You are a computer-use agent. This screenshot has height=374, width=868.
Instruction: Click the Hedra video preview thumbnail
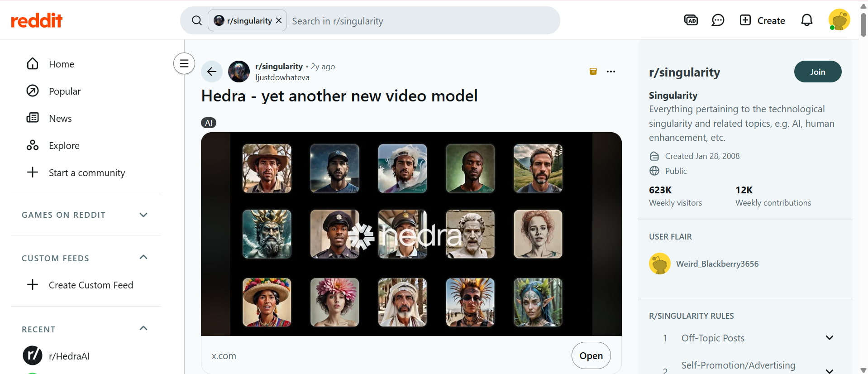coord(411,234)
